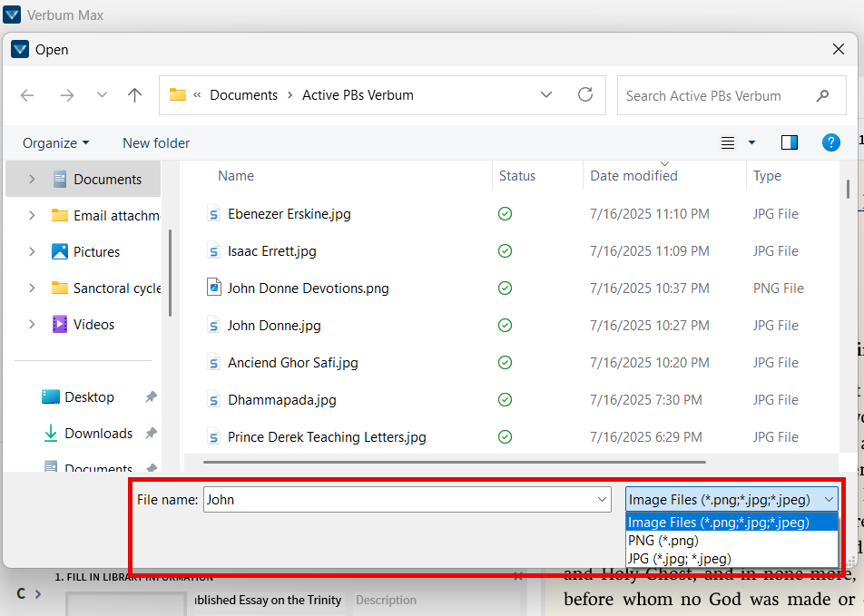Click the pin icon beside Desktop
This screenshot has width=864, height=616.
coord(151,396)
